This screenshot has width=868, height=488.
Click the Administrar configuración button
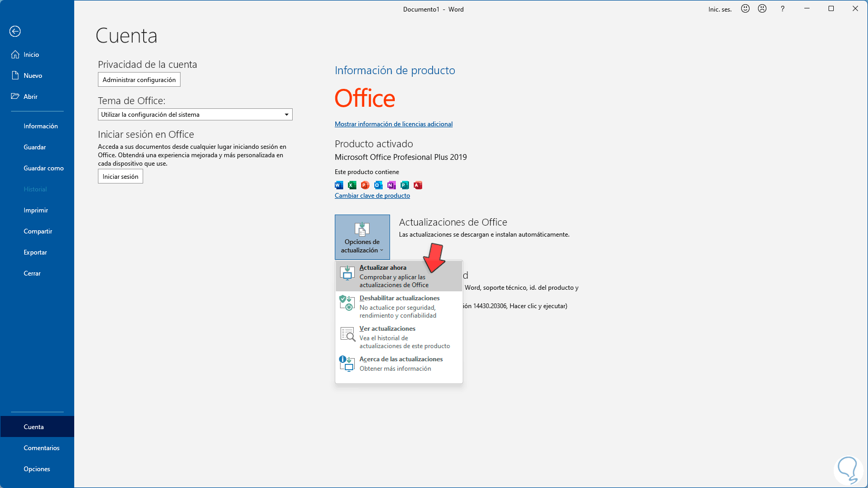(x=139, y=80)
